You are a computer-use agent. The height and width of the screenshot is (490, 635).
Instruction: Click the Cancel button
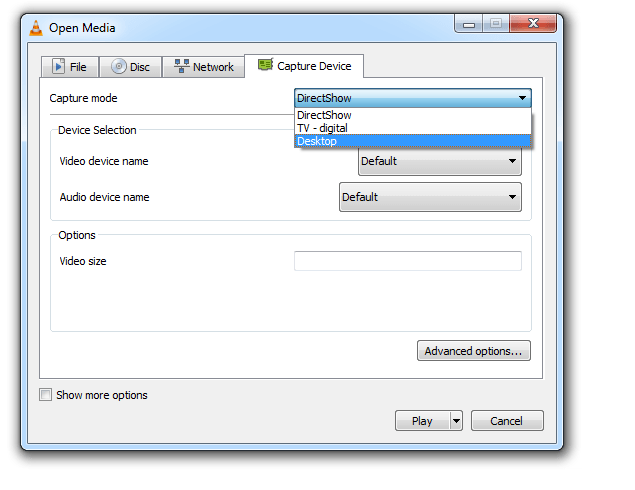pyautogui.click(x=507, y=421)
